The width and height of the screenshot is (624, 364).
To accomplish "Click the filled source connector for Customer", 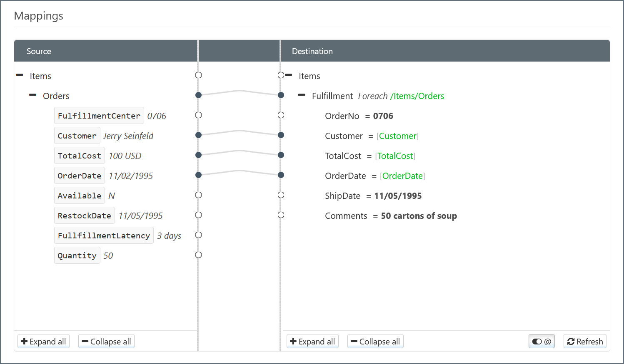I will [199, 135].
